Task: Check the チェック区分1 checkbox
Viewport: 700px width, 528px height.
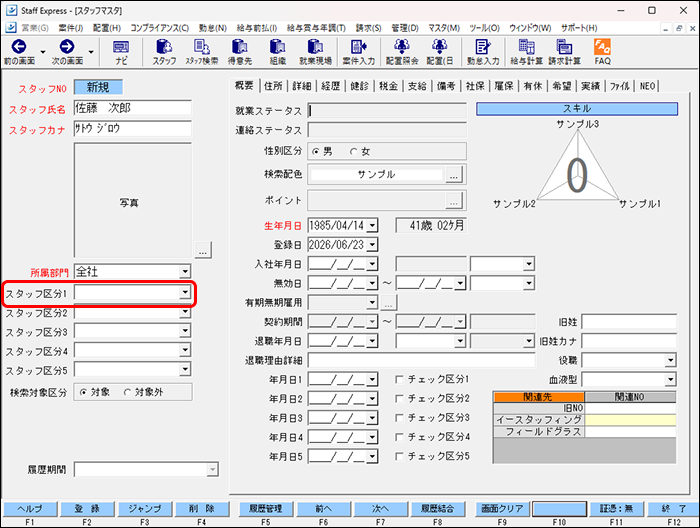Action: pos(400,379)
